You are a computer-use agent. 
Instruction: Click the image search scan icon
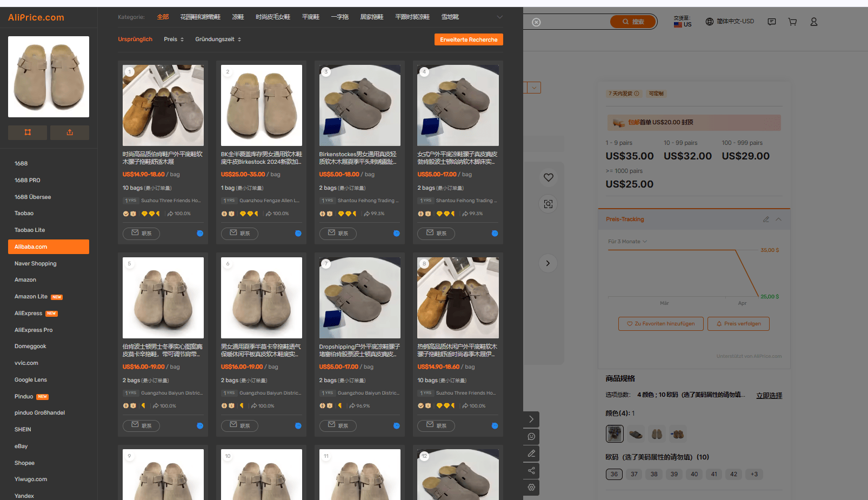click(549, 204)
